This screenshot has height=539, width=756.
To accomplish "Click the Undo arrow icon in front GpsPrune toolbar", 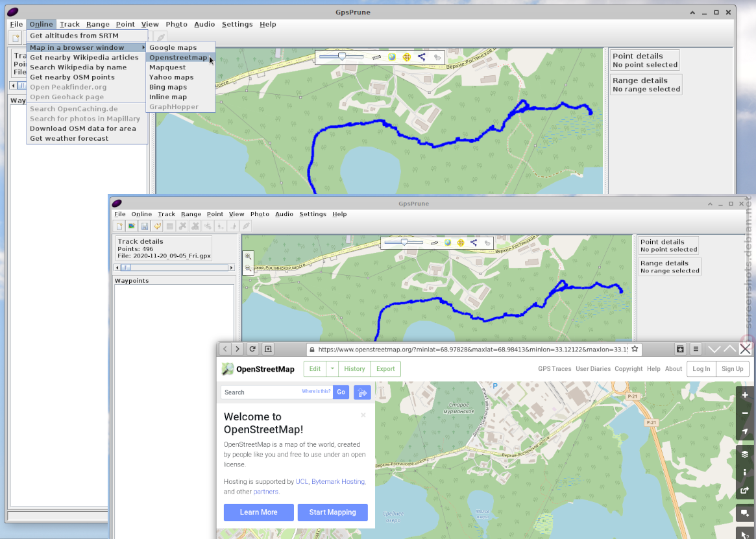I will point(157,226).
